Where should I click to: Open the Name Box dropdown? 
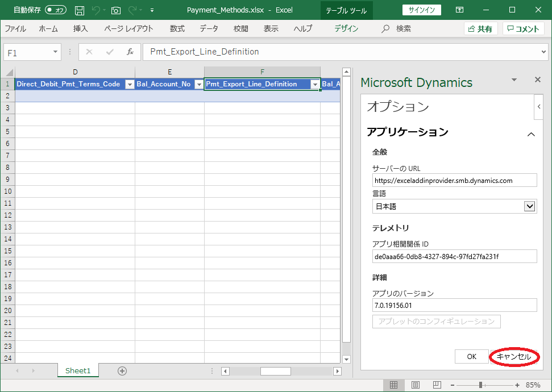pyautogui.click(x=55, y=52)
